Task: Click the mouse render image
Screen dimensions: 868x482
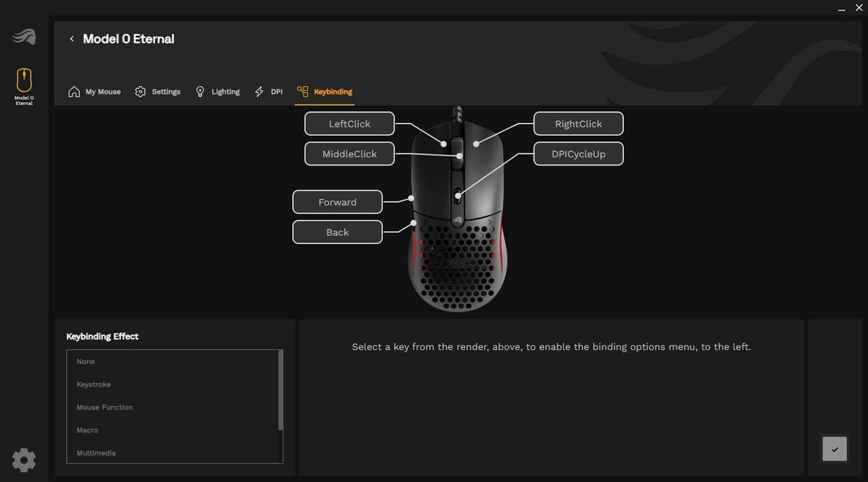Action: [x=457, y=211]
